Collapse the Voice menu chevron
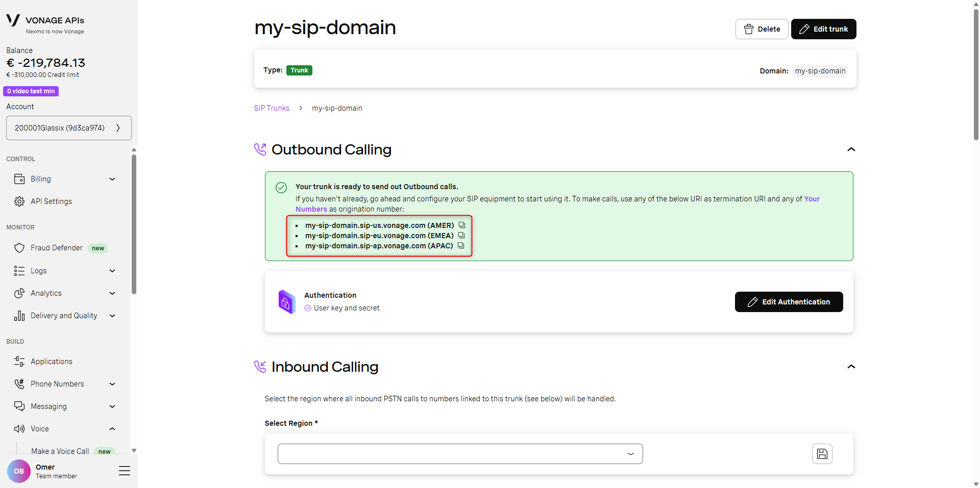 [x=112, y=429]
